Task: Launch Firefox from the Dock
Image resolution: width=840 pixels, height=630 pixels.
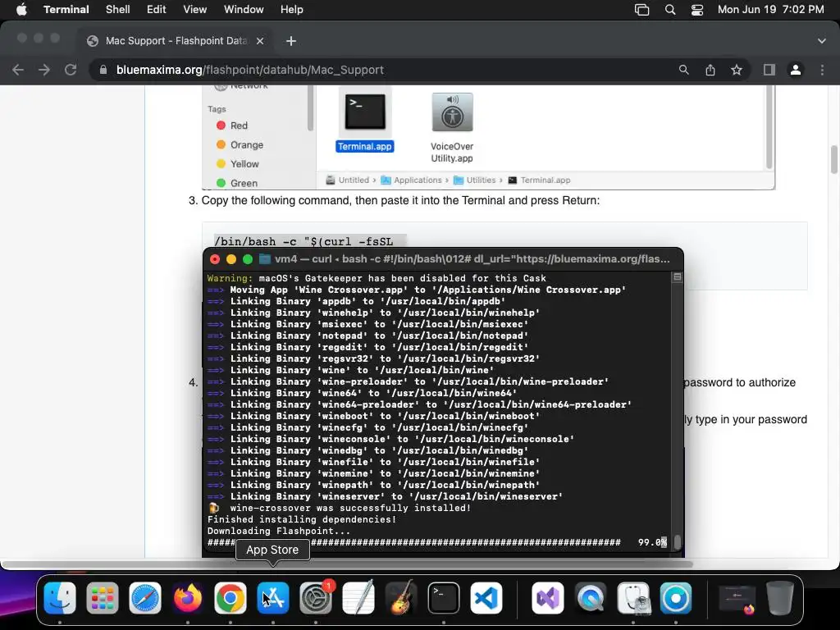Action: tap(188, 598)
